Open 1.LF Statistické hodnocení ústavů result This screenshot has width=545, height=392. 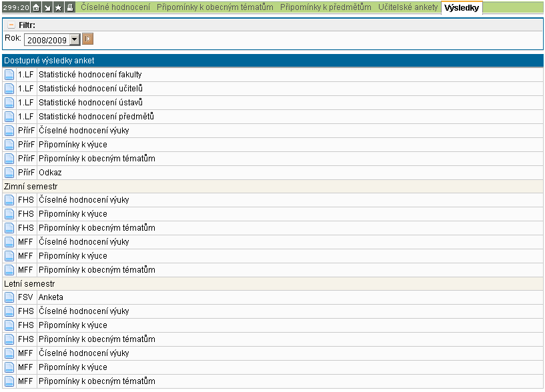[x=91, y=103]
